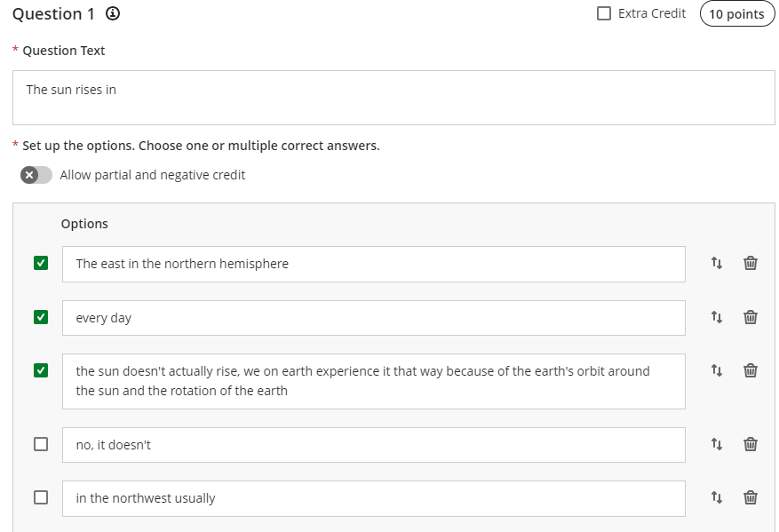Reorder the 'no, it doesn't' option
The image size is (779, 532).
pyautogui.click(x=717, y=444)
